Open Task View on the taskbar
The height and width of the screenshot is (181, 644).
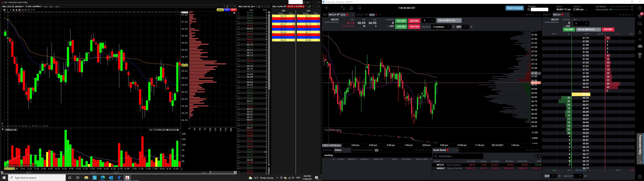(78, 178)
